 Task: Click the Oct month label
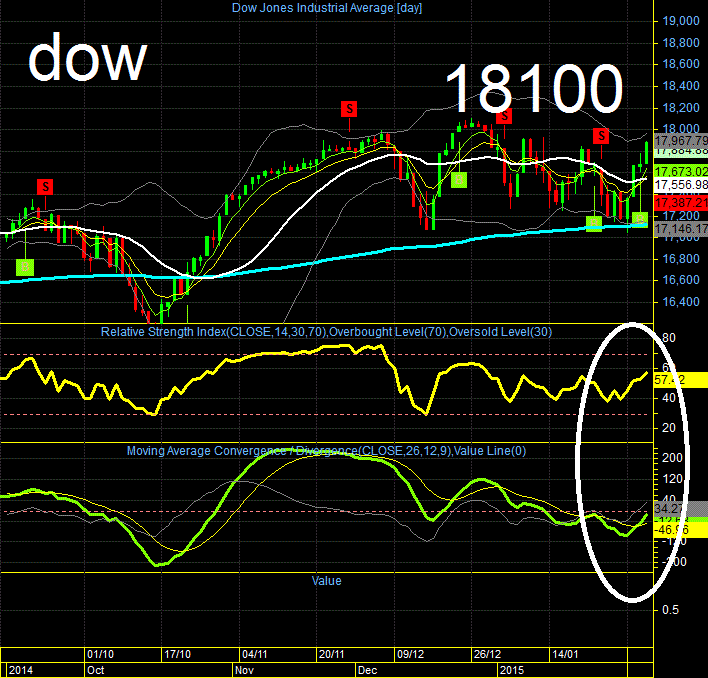click(x=96, y=670)
